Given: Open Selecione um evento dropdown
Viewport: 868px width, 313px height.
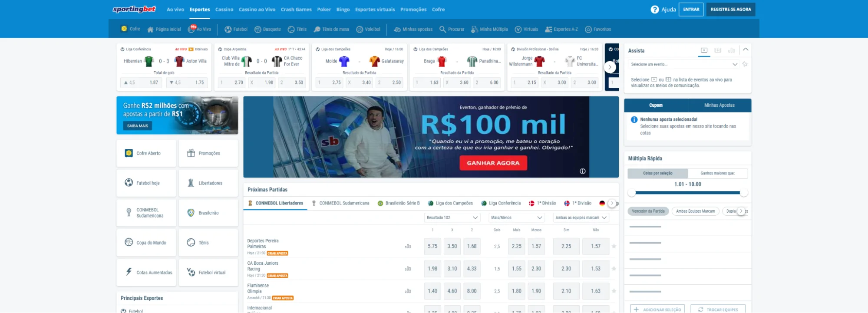Looking at the screenshot, I should (x=683, y=64).
